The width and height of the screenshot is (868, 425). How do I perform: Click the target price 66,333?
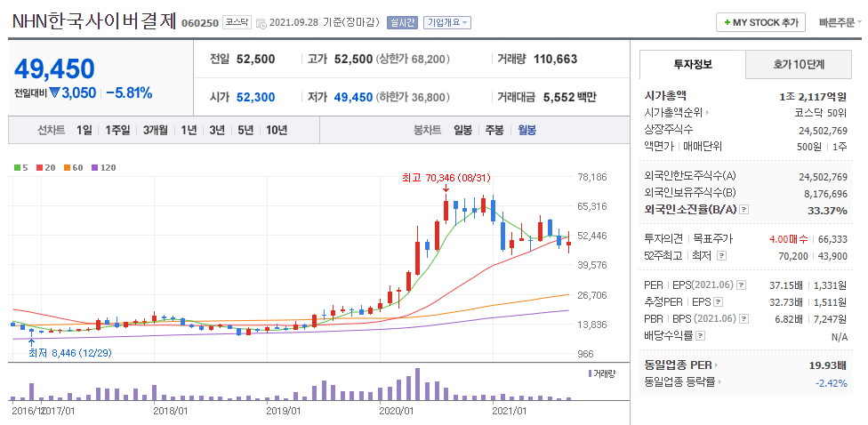pos(832,239)
